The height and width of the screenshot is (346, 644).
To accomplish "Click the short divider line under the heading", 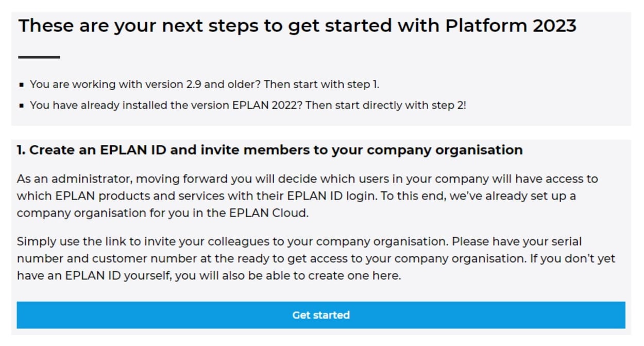I will (39, 57).
